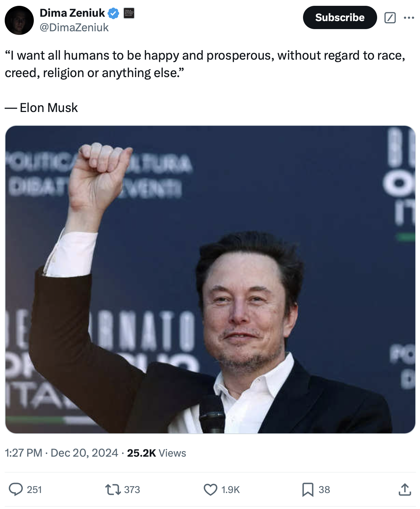Click the 373 reposts count

pos(132,490)
